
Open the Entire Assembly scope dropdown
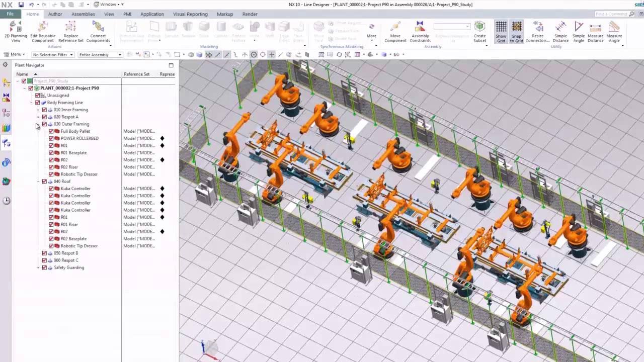(100, 54)
